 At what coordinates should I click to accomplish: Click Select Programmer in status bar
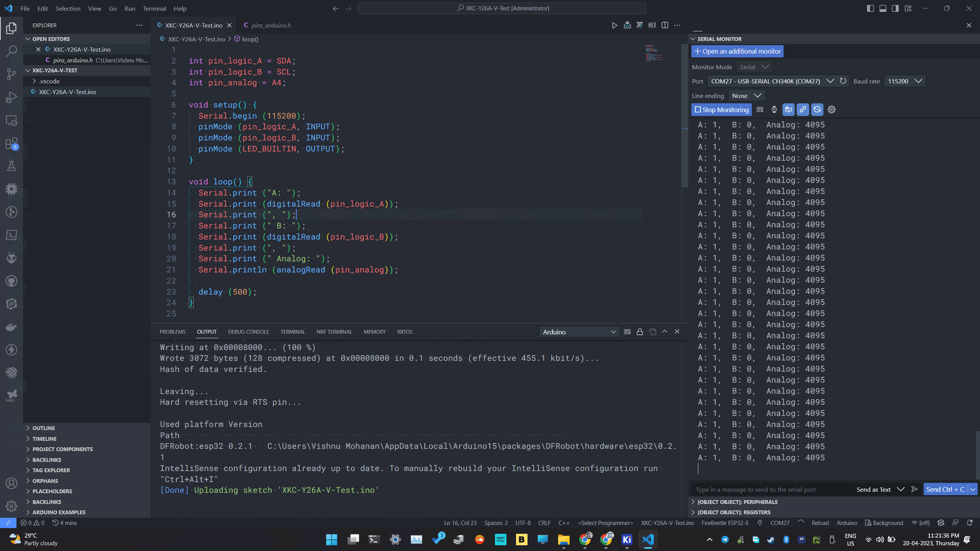pos(605,523)
